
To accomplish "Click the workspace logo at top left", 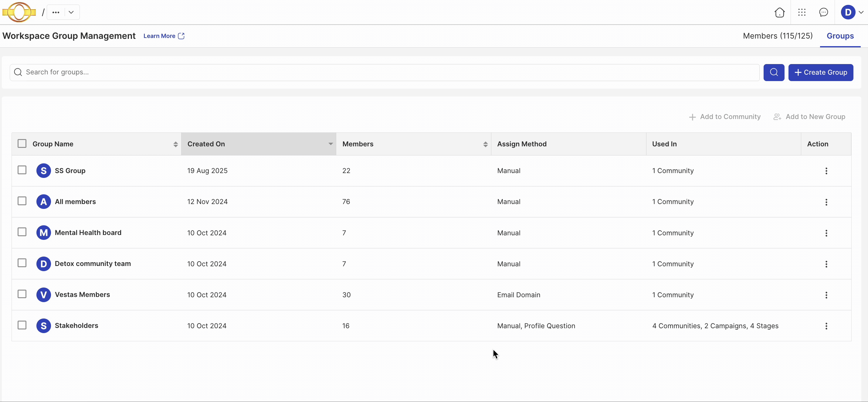I will click(x=19, y=12).
